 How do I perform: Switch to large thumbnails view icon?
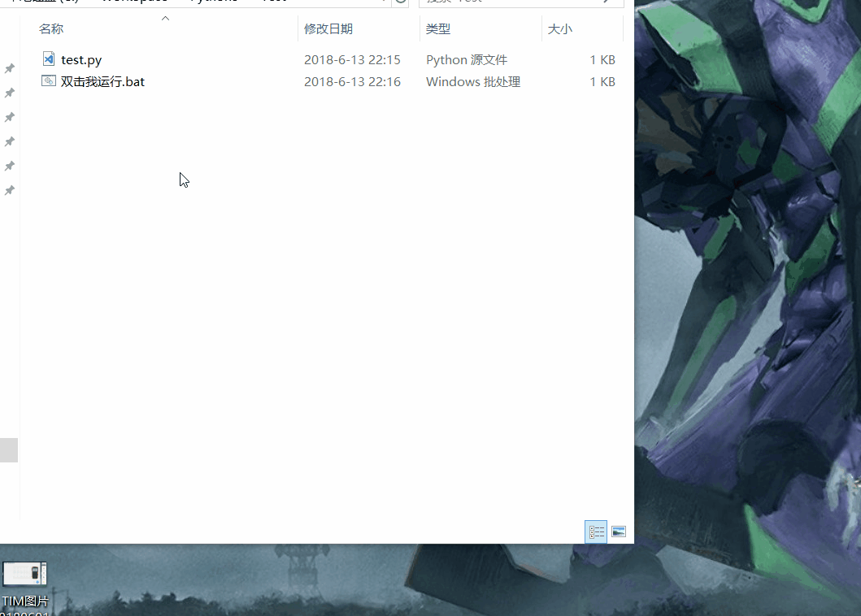(x=619, y=531)
